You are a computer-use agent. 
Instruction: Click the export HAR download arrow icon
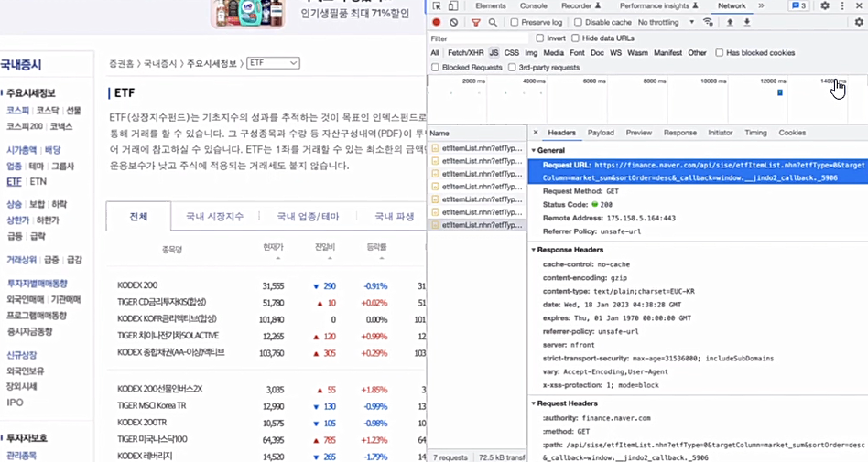point(747,22)
